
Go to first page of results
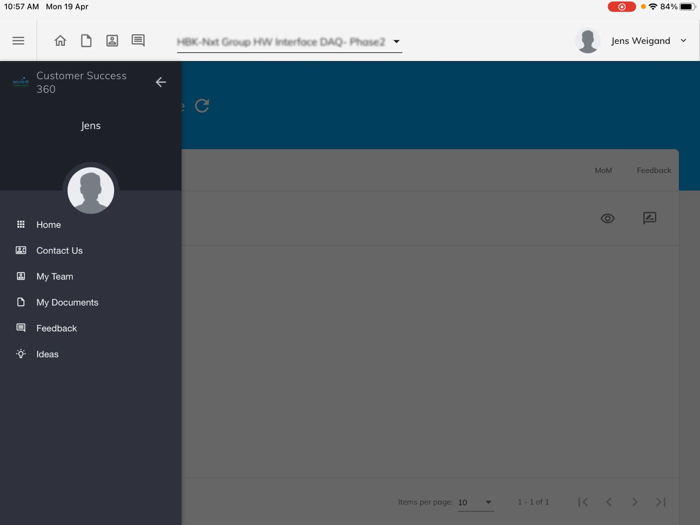coord(583,502)
